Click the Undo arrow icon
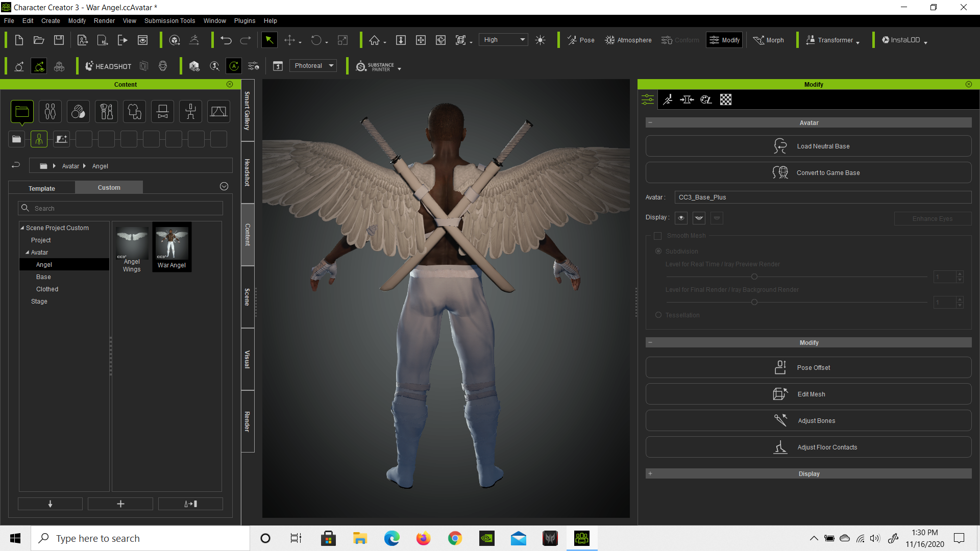The height and width of the screenshot is (551, 980). tap(226, 40)
